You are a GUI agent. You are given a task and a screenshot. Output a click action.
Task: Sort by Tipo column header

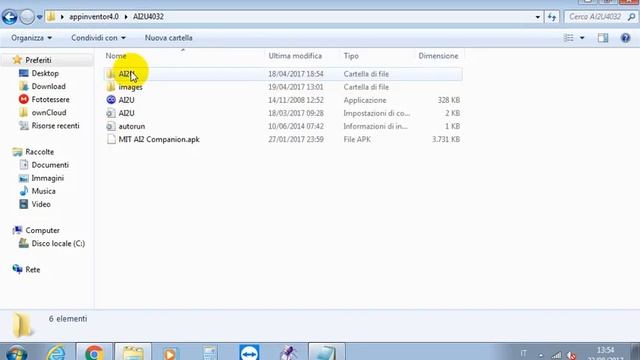(x=351, y=56)
